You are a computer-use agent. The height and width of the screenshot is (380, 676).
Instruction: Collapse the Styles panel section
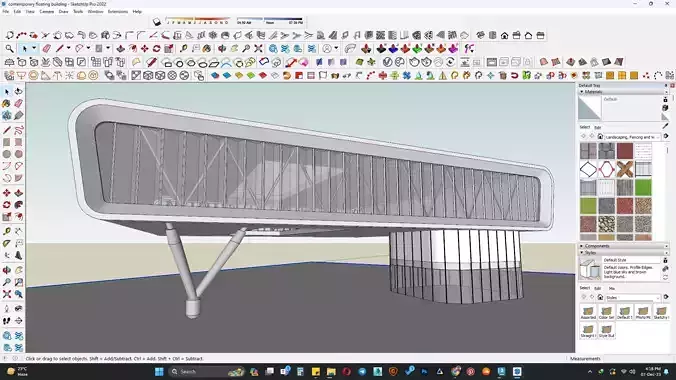point(582,253)
